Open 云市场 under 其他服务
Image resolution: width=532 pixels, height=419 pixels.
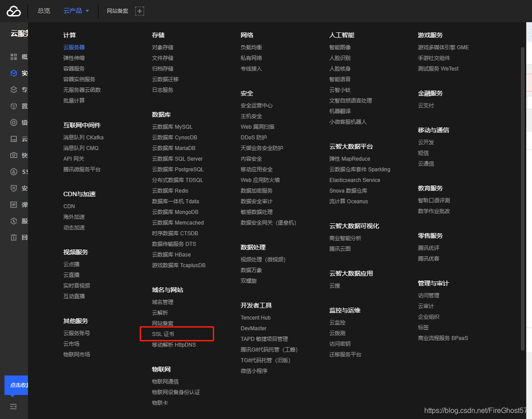tap(71, 344)
